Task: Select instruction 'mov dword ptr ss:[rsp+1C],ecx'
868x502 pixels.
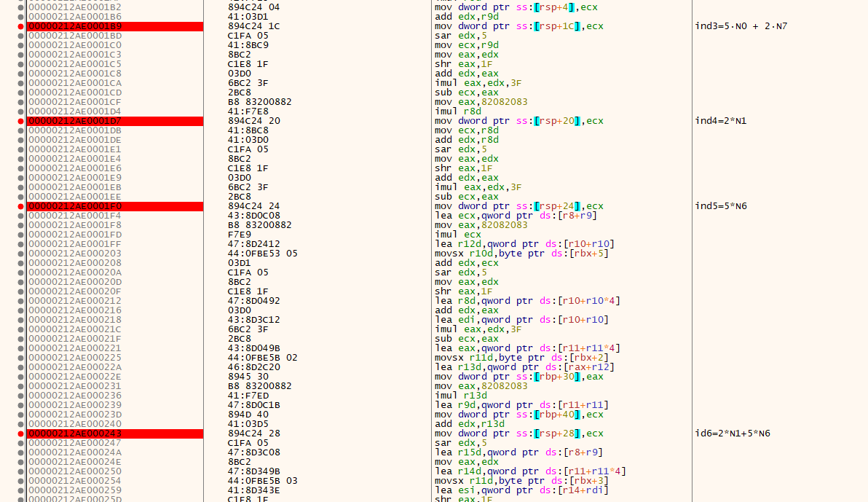Action: pos(518,26)
